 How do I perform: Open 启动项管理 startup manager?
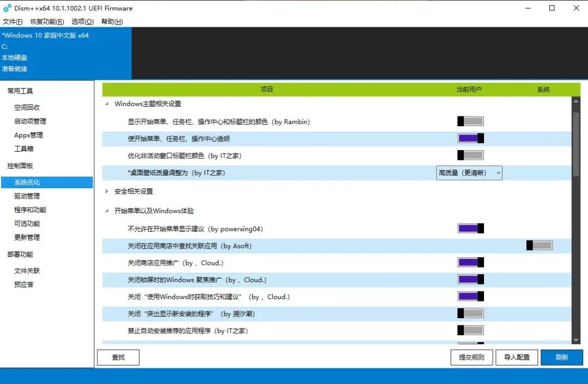(30, 121)
